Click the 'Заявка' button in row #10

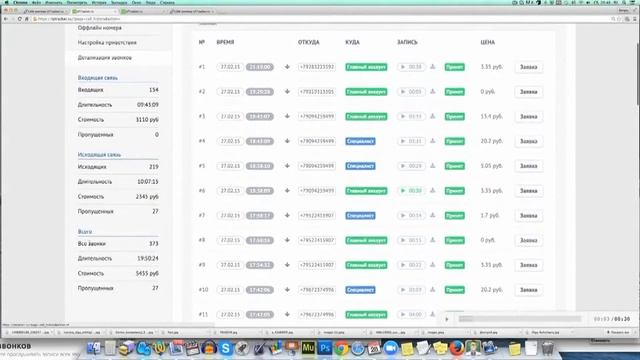click(x=529, y=290)
